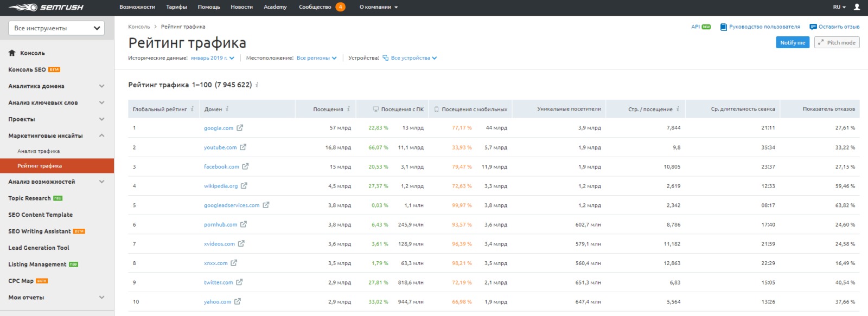Click the mobile icon in Посещения с мобильных header
This screenshot has height=316, width=868.
(x=437, y=109)
